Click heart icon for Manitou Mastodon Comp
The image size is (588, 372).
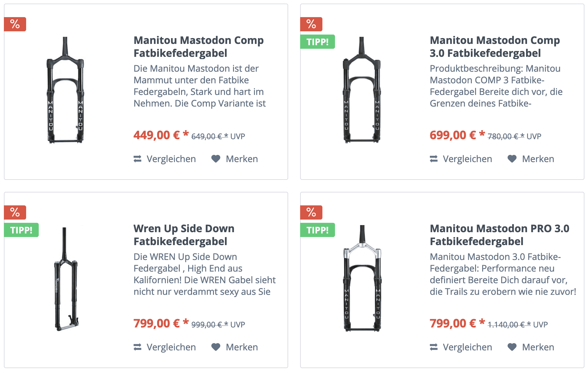coord(216,159)
